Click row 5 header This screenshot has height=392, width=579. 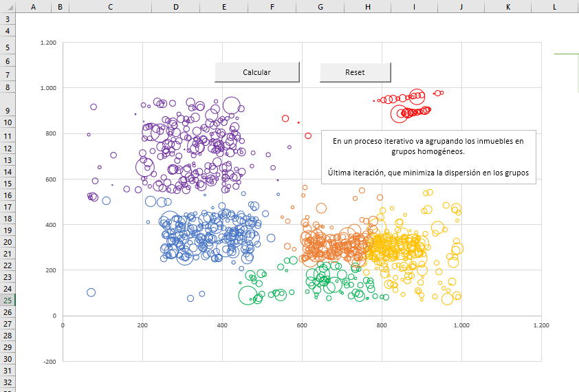tap(8, 47)
